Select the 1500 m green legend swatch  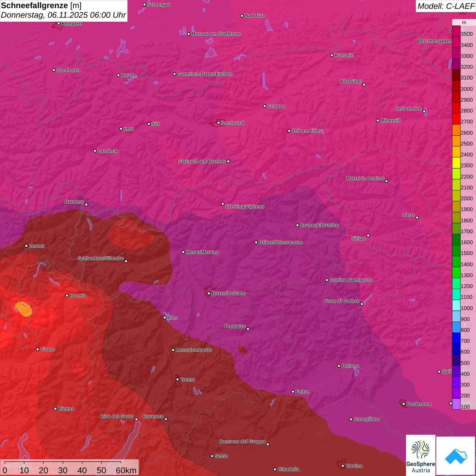pos(456,251)
